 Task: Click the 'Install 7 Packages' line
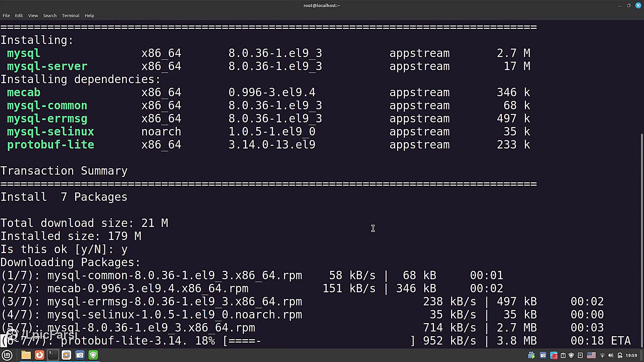[64, 197]
